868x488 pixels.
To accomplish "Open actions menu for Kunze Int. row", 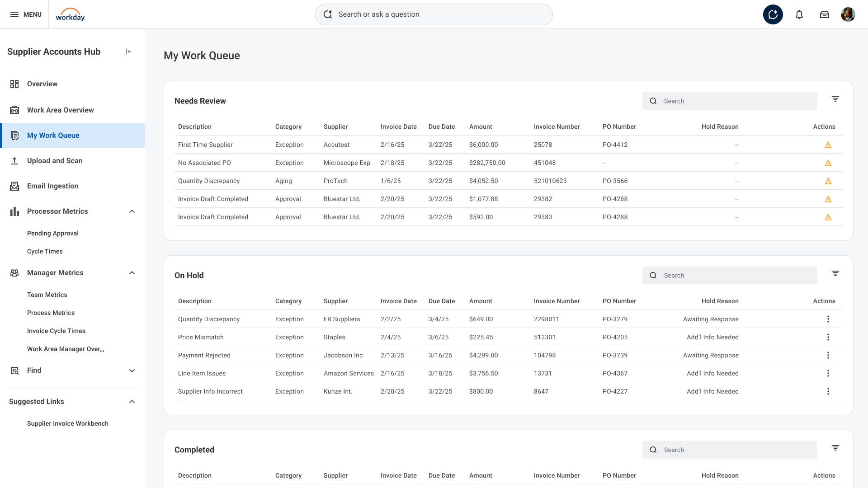I will coord(828,391).
